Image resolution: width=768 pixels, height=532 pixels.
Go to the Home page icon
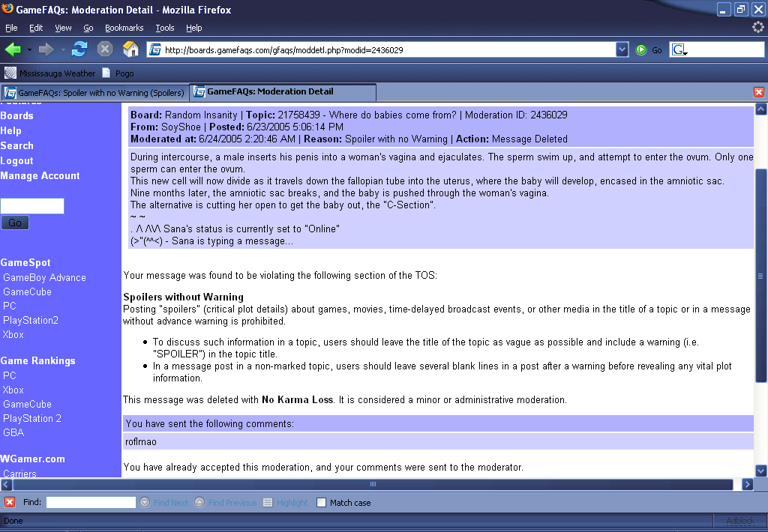click(x=130, y=49)
